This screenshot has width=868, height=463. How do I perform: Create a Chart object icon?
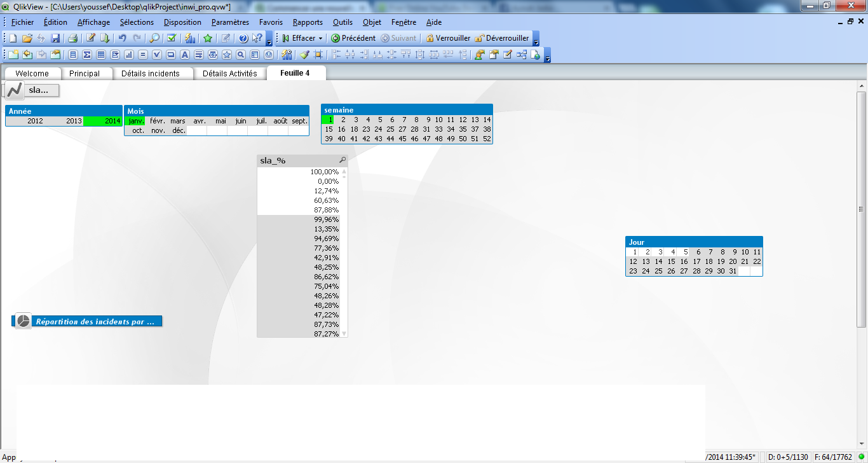(129, 55)
